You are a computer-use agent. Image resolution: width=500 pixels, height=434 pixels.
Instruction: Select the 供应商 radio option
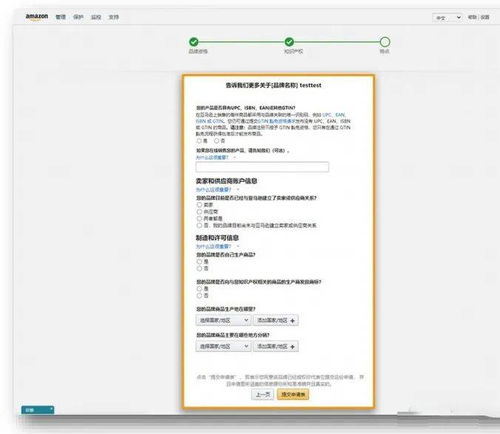(199, 212)
